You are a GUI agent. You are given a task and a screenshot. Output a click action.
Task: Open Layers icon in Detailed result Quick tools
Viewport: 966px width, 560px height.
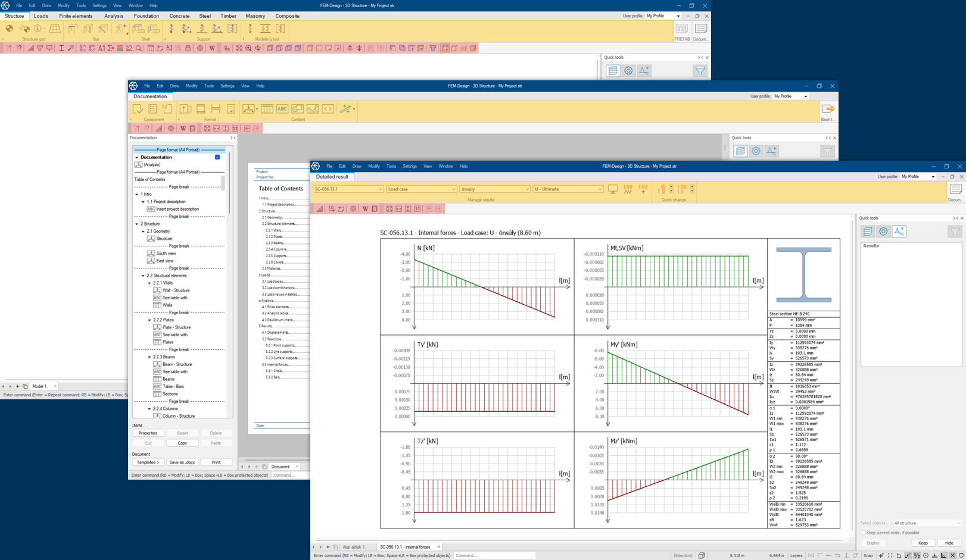pyautogui.click(x=868, y=231)
